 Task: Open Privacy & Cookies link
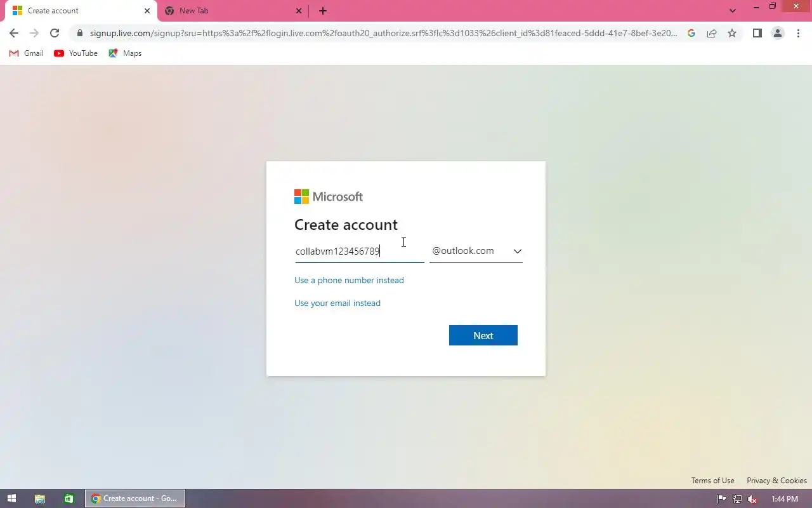click(x=776, y=481)
